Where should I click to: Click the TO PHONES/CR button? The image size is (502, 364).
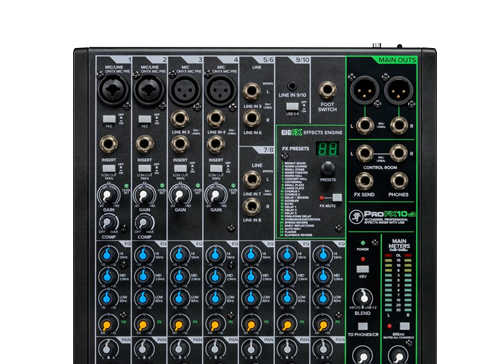point(363,326)
